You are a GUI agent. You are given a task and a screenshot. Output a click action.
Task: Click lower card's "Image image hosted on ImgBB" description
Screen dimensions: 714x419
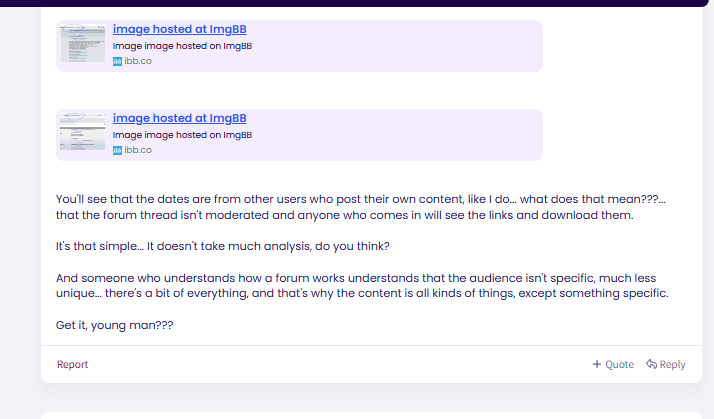[x=182, y=135]
